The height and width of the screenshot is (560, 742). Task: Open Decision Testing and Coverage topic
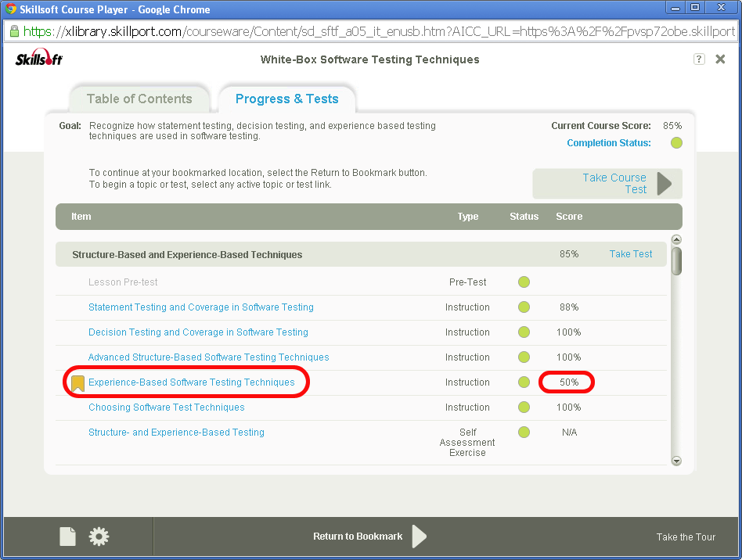198,332
